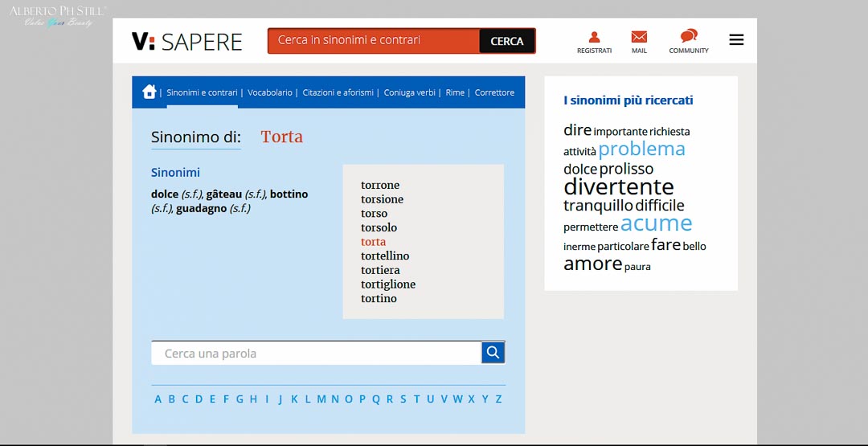Click the 'I sinonimi più ricercati' heading
The image size is (868, 446).
point(628,100)
